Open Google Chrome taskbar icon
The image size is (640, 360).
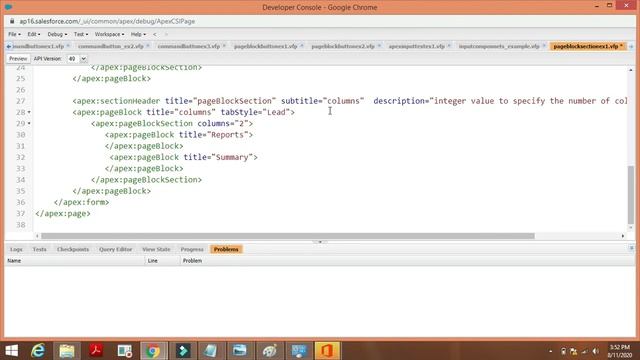[x=153, y=351]
